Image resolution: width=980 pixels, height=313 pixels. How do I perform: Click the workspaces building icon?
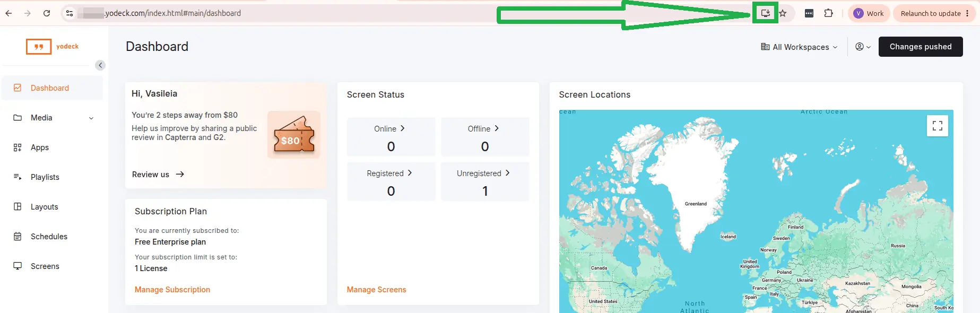(765, 47)
